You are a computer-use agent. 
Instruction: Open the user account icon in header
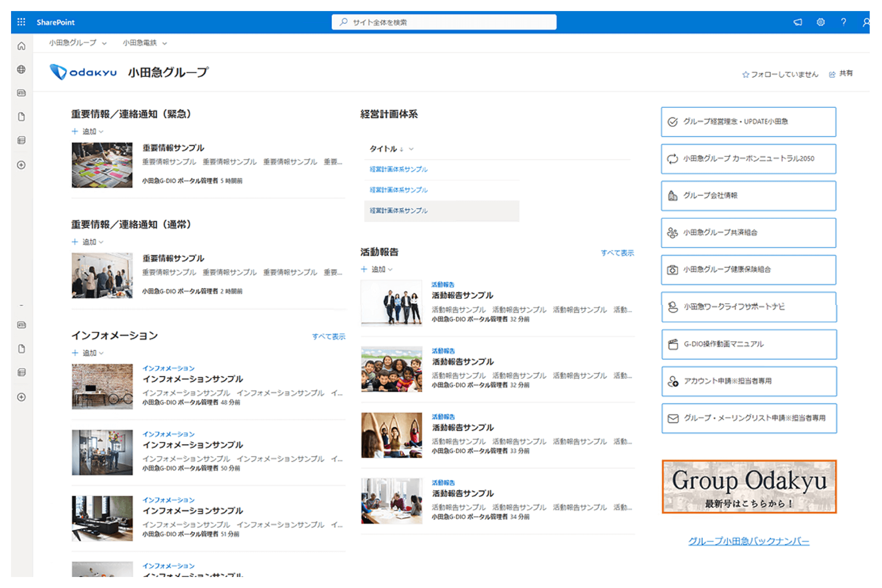coord(866,22)
